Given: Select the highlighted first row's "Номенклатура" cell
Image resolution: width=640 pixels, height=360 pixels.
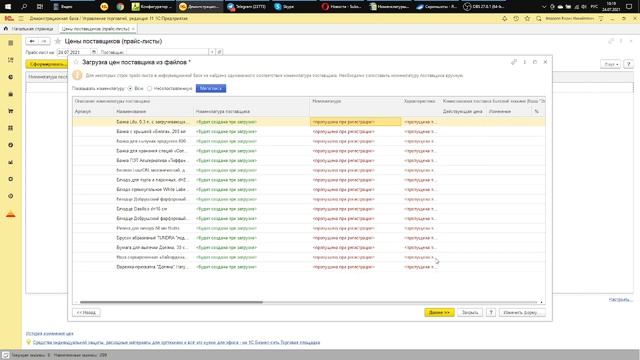Looking at the screenshot, I should pyautogui.click(x=356, y=122).
